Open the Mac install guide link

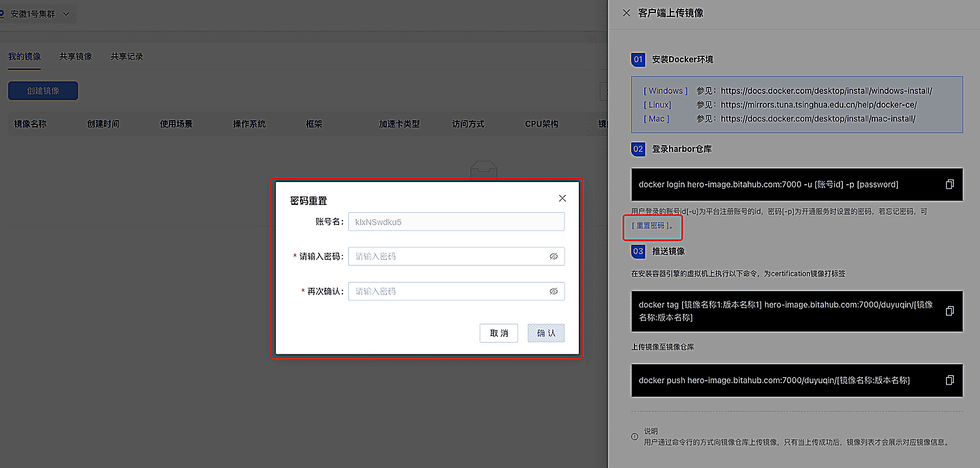(x=657, y=119)
